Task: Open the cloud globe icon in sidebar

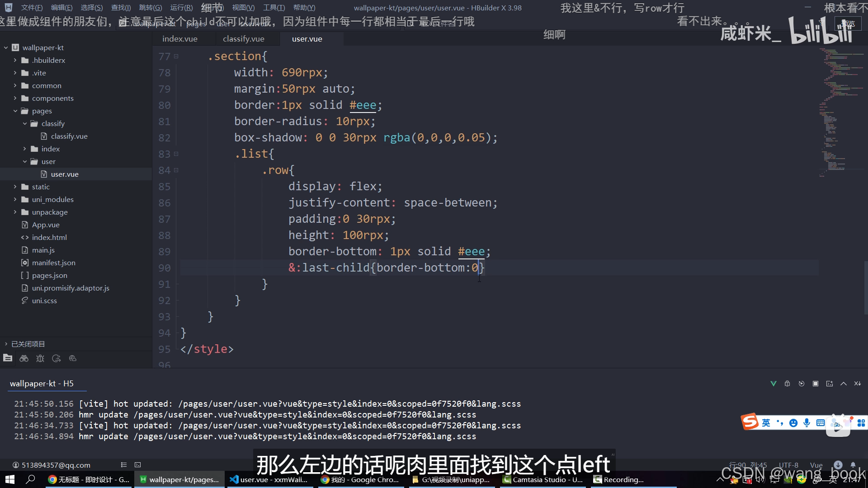Action: (x=73, y=358)
